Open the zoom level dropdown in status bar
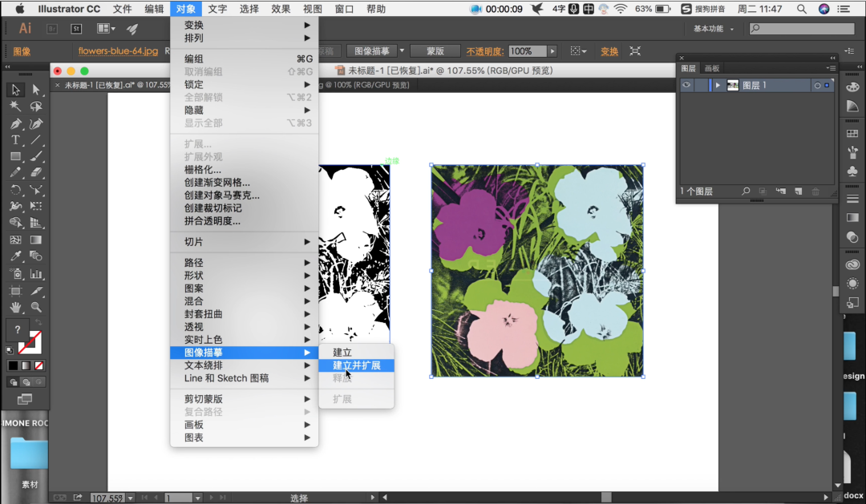The width and height of the screenshot is (866, 504). pyautogui.click(x=131, y=498)
